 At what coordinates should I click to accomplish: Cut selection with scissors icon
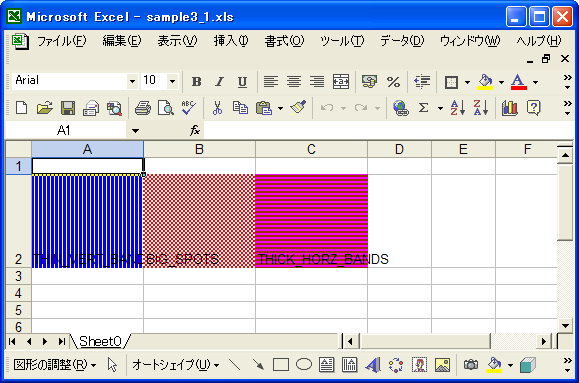217,108
